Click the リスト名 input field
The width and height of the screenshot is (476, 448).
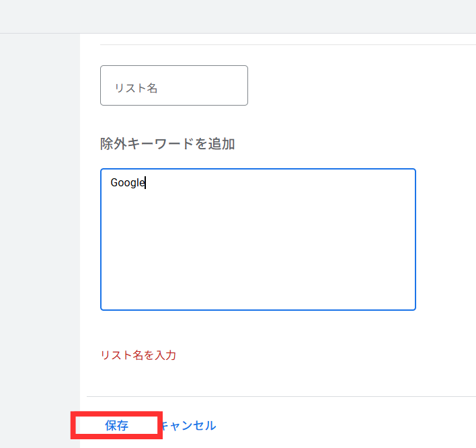[174, 85]
